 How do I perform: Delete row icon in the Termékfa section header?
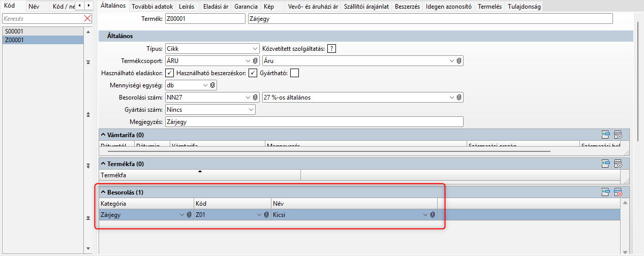point(618,164)
